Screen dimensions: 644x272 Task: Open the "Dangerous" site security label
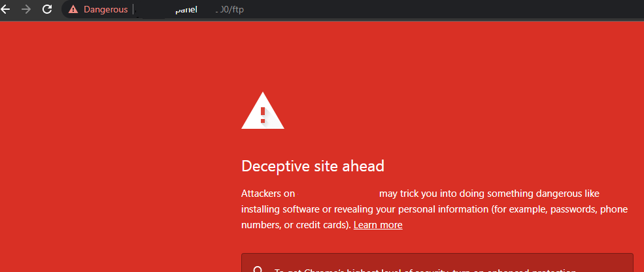[x=105, y=9]
